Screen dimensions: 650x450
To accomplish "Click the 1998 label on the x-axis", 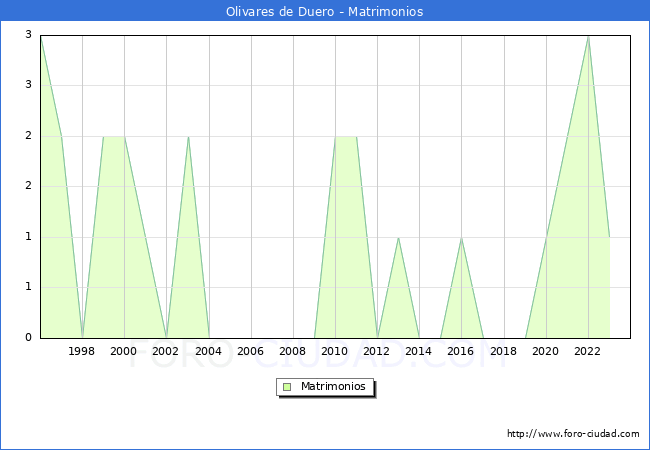I will (82, 351).
